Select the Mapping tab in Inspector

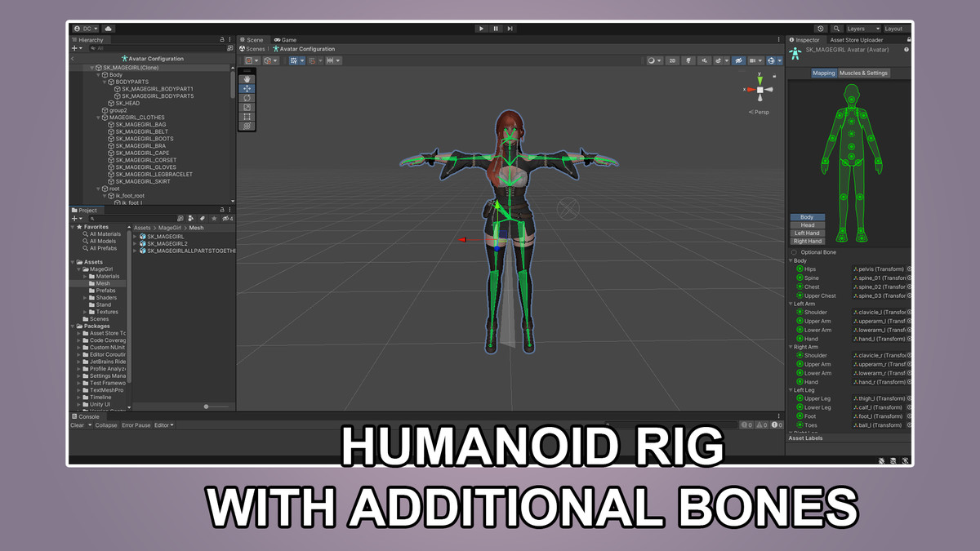tap(824, 73)
